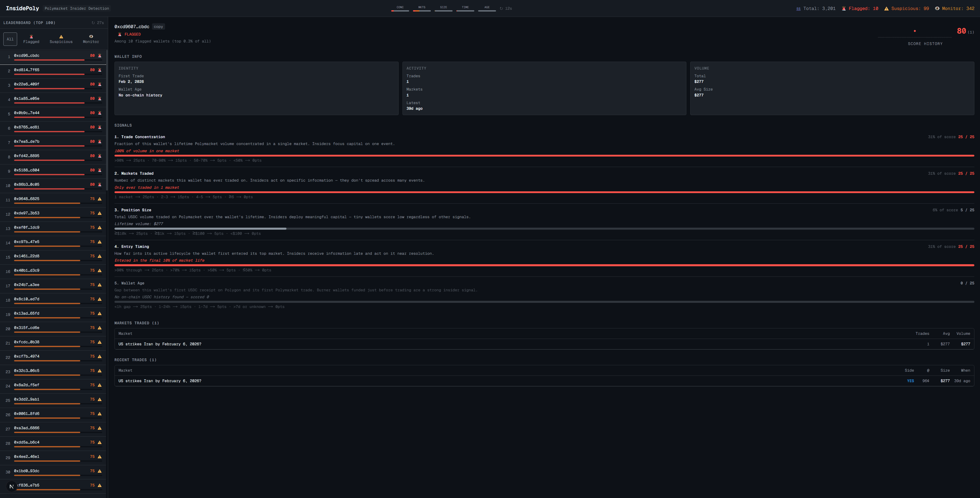The height and width of the screenshot is (498, 980).
Task: Click the warning icon on the 0x9648…6825 row
Action: click(x=100, y=199)
